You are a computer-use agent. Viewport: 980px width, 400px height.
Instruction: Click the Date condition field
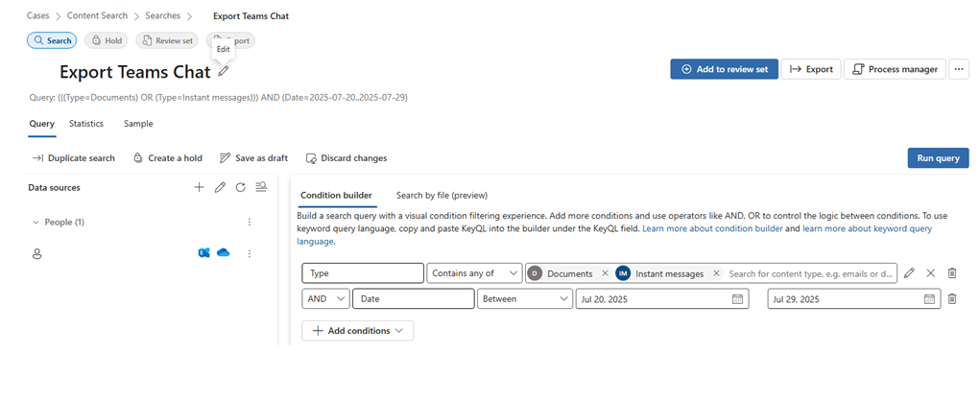(413, 298)
